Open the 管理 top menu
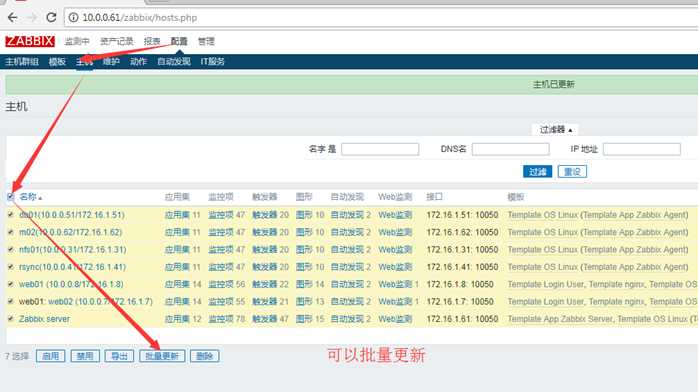The width and height of the screenshot is (698, 392). (206, 41)
